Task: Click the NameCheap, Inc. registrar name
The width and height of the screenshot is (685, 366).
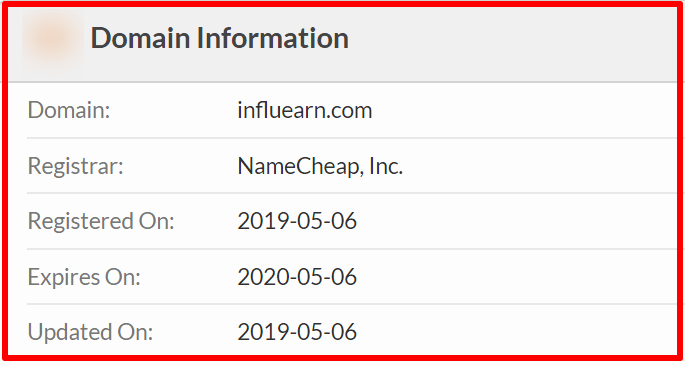Action: pos(320,166)
